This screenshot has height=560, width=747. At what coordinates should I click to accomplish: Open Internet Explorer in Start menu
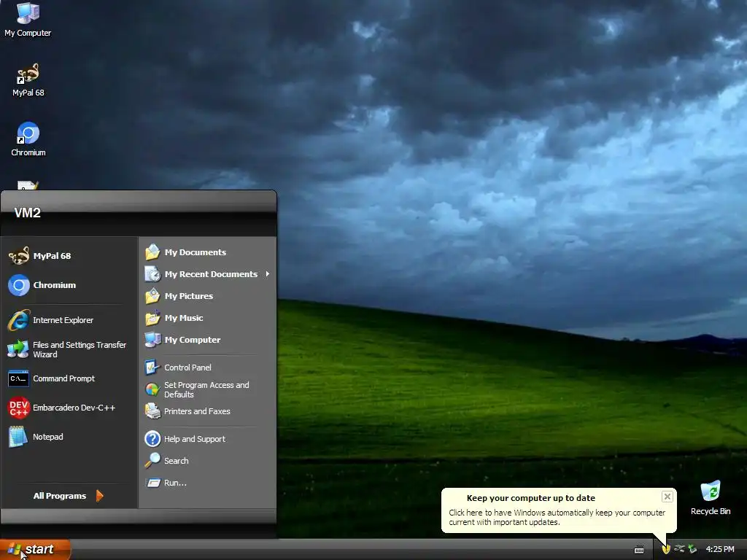[69, 320]
